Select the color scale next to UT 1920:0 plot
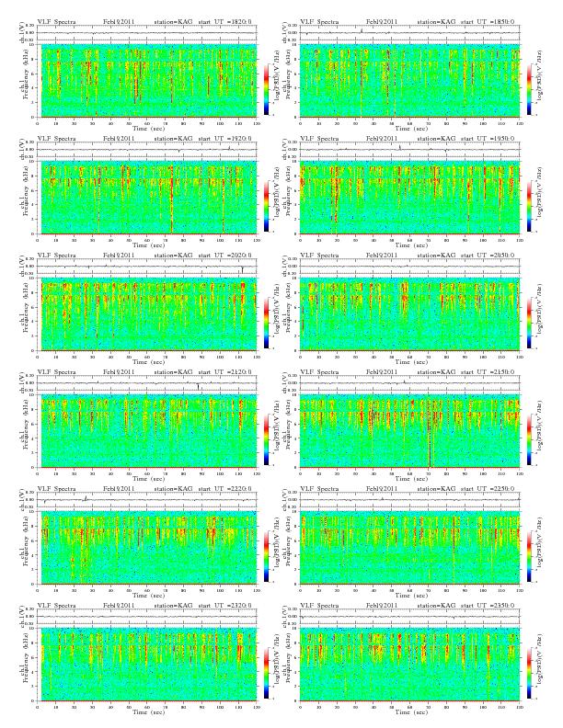The image size is (563, 728). coord(266,206)
